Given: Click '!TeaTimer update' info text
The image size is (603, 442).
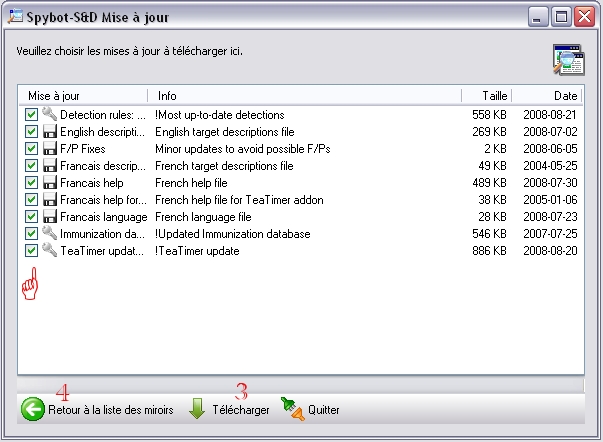Looking at the screenshot, I should tap(197, 251).
